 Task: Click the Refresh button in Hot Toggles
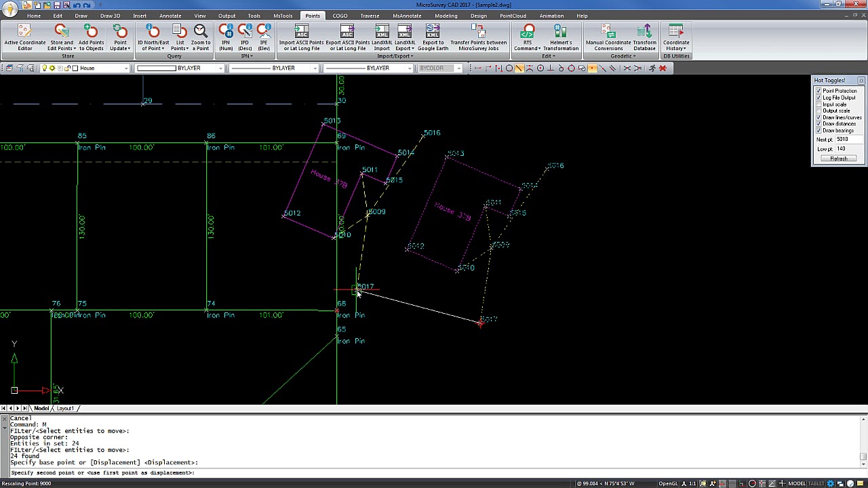tap(838, 159)
